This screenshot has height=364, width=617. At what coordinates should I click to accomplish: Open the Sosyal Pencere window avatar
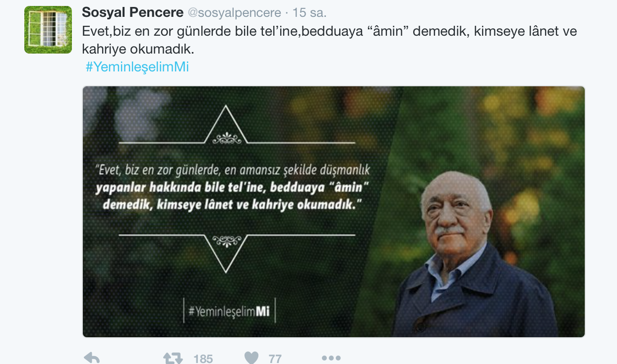pos(48,30)
